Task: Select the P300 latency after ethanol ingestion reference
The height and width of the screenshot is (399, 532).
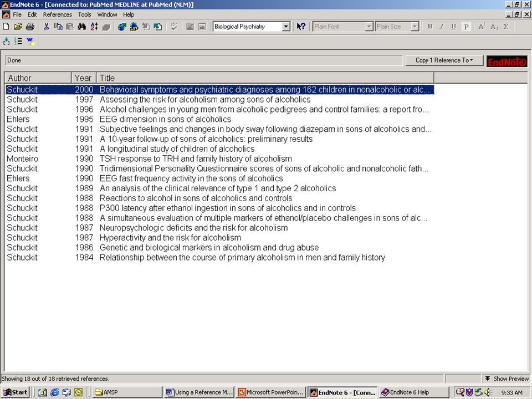Action: tap(219, 208)
